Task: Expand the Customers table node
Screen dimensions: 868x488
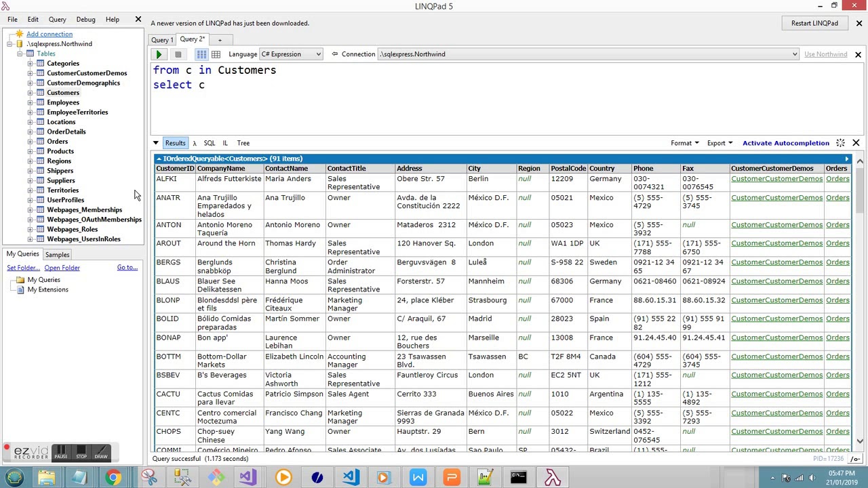Action: click(x=30, y=93)
